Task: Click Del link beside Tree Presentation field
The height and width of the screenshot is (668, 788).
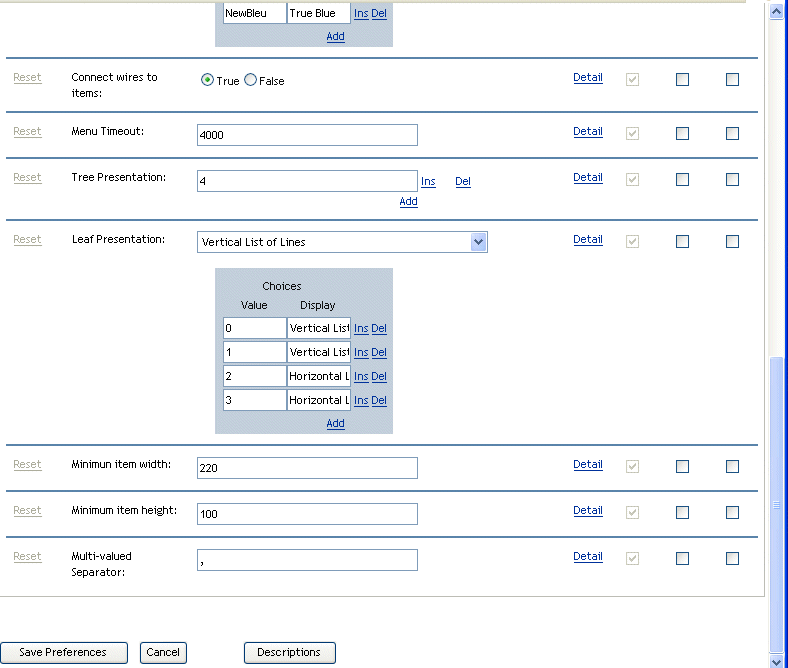Action: pyautogui.click(x=463, y=182)
